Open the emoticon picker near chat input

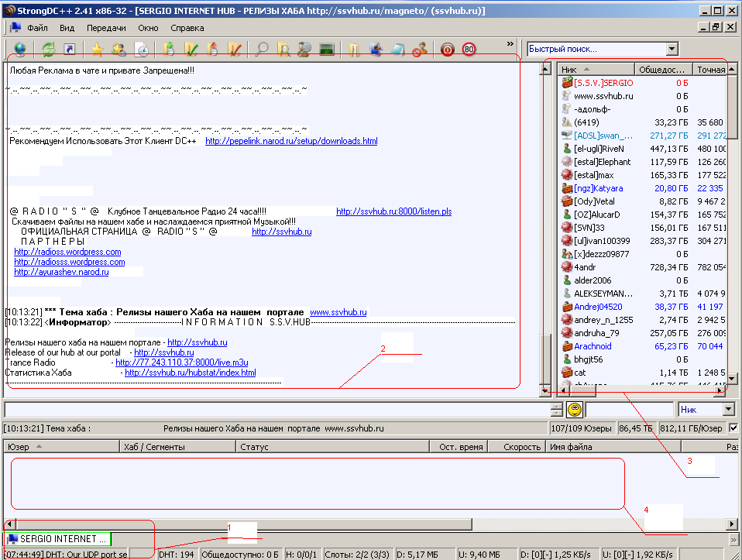tap(573, 409)
